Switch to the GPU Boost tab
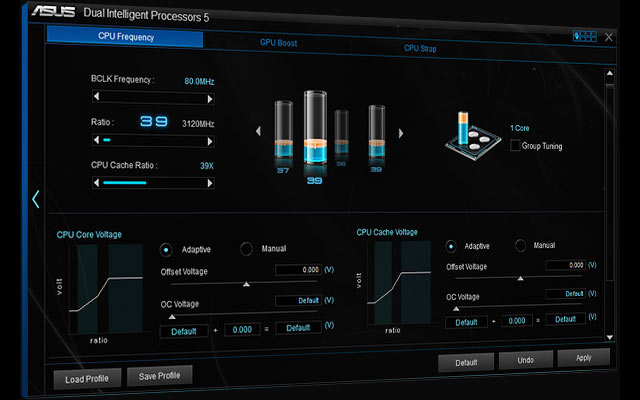The image size is (640, 400). tap(278, 43)
